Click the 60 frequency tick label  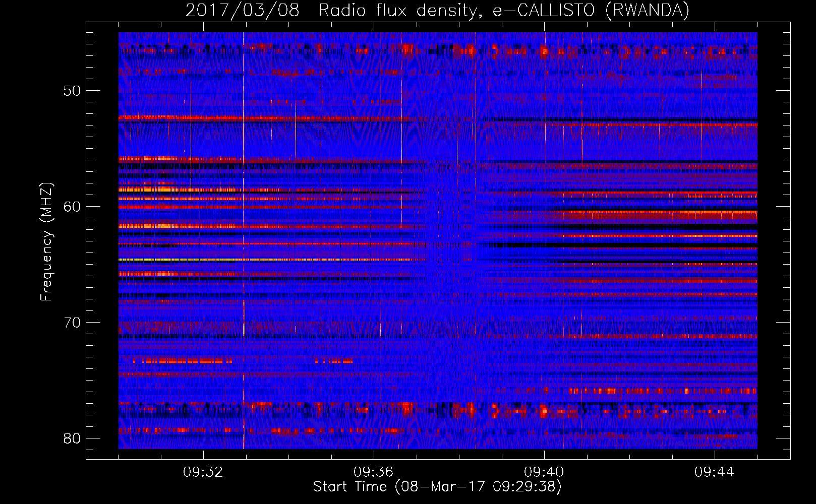72,207
